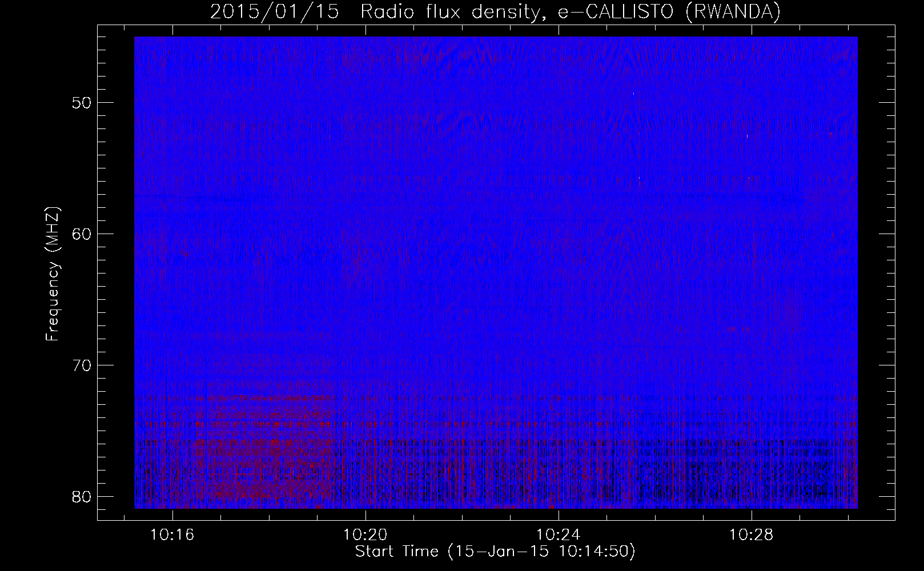Click the 10:24 time tick label

pyautogui.click(x=558, y=535)
